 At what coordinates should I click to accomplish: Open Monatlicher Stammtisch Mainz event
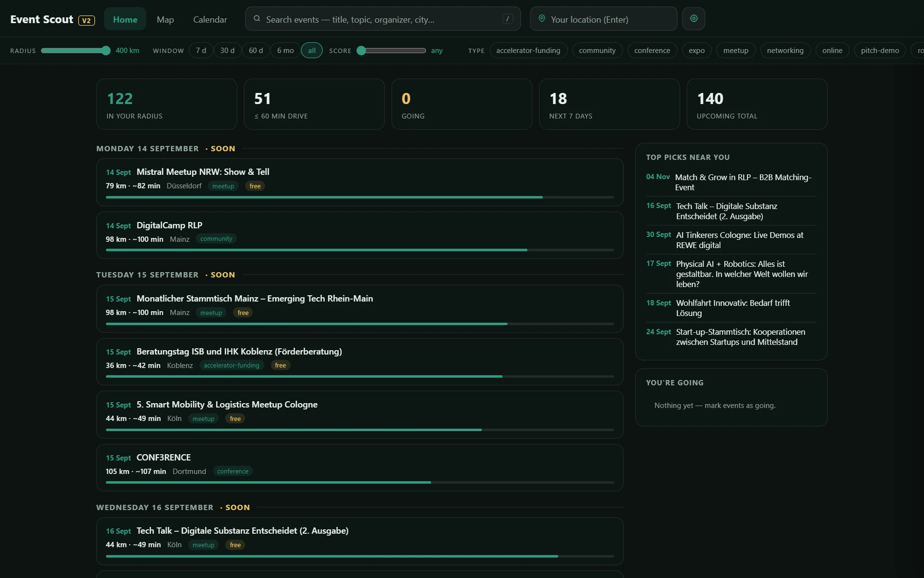pyautogui.click(x=359, y=309)
